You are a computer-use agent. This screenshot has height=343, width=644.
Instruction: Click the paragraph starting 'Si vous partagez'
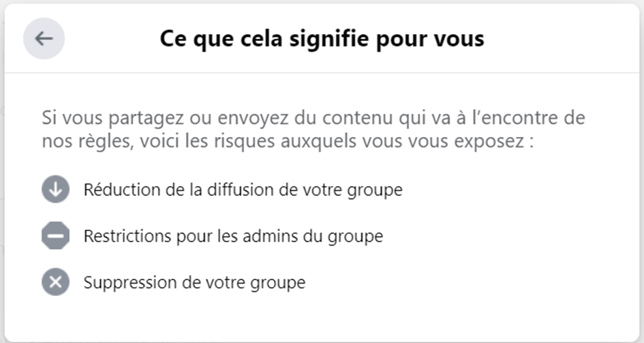pos(313,130)
